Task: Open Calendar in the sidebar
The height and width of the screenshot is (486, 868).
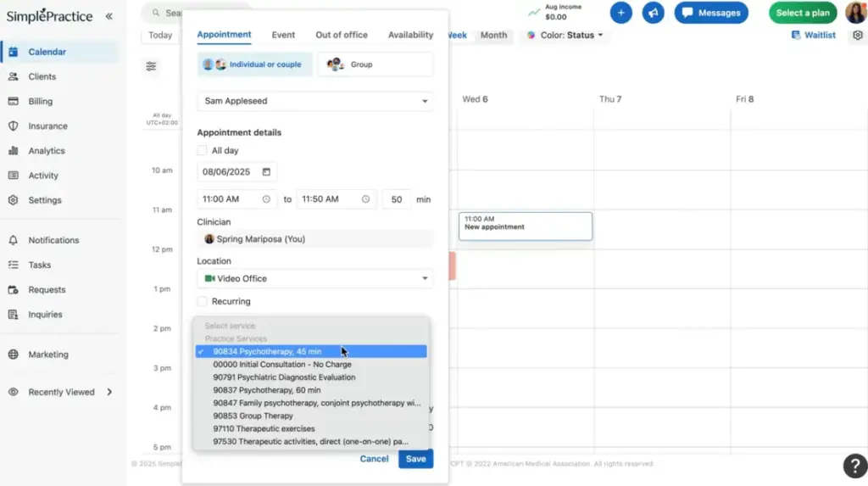Action: coord(60,52)
